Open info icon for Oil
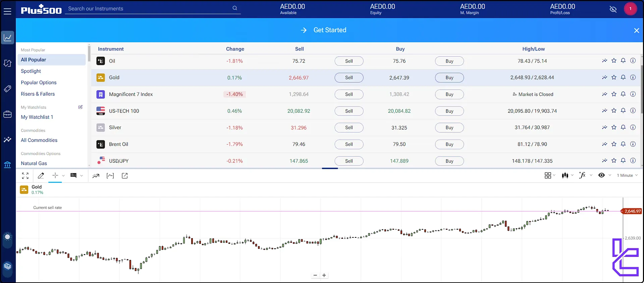Image resolution: width=644 pixels, height=283 pixels. tap(633, 61)
